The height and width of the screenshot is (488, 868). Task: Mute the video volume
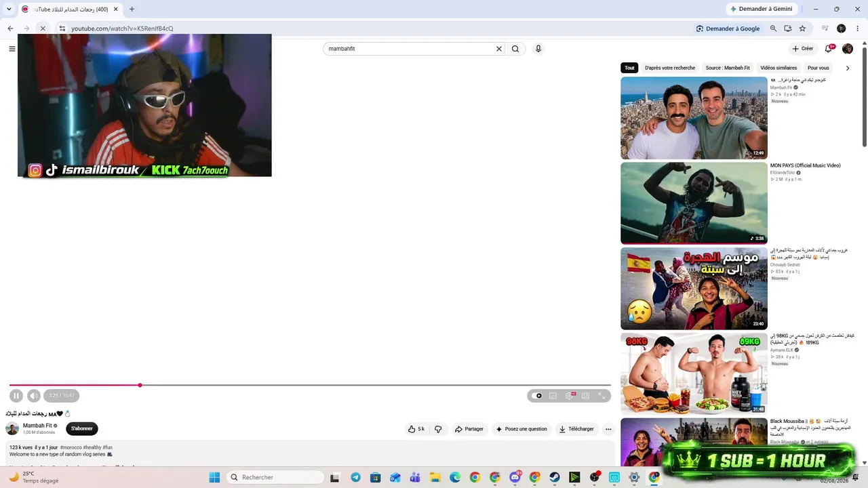[34, 396]
